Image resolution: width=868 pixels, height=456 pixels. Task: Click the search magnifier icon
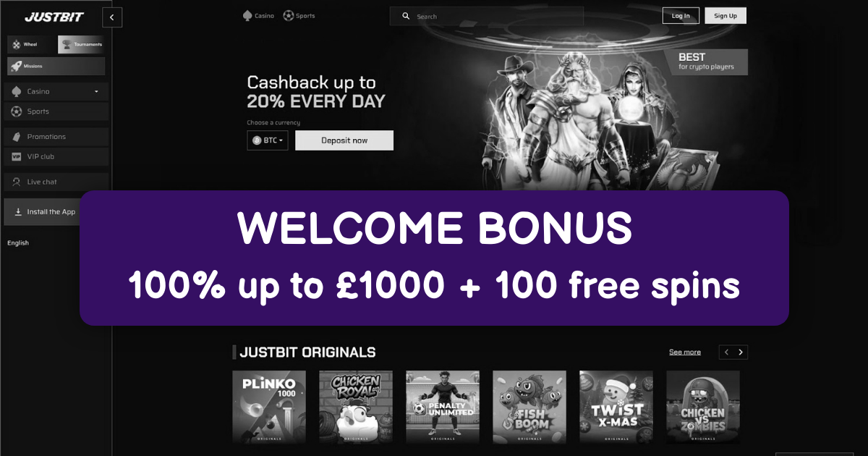coord(406,16)
